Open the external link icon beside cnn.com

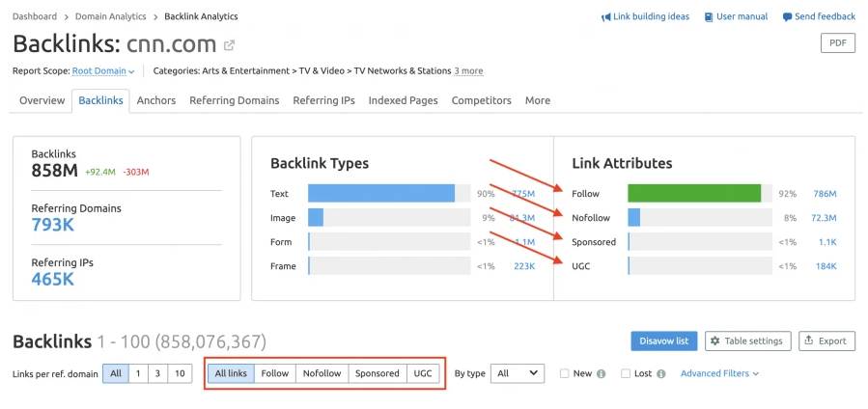[229, 45]
